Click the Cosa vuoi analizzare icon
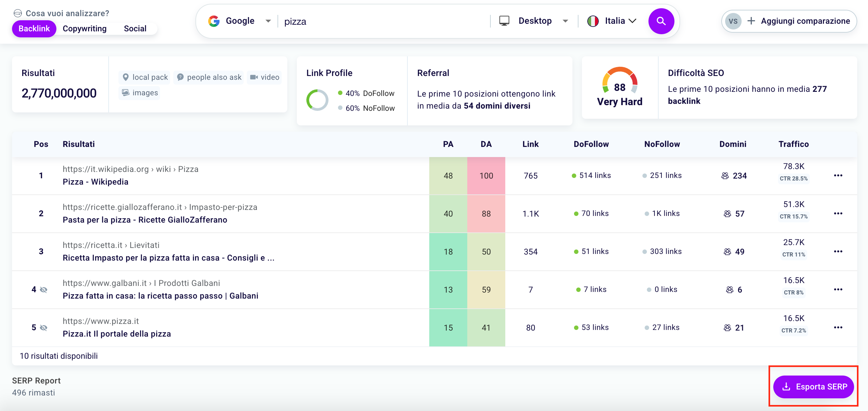868x411 pixels. 17,13
